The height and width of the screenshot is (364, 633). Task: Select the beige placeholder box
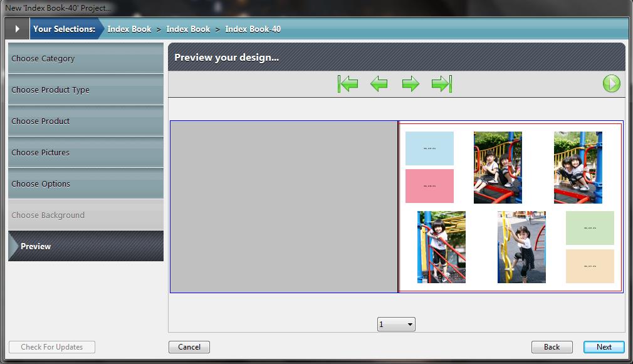pos(590,266)
